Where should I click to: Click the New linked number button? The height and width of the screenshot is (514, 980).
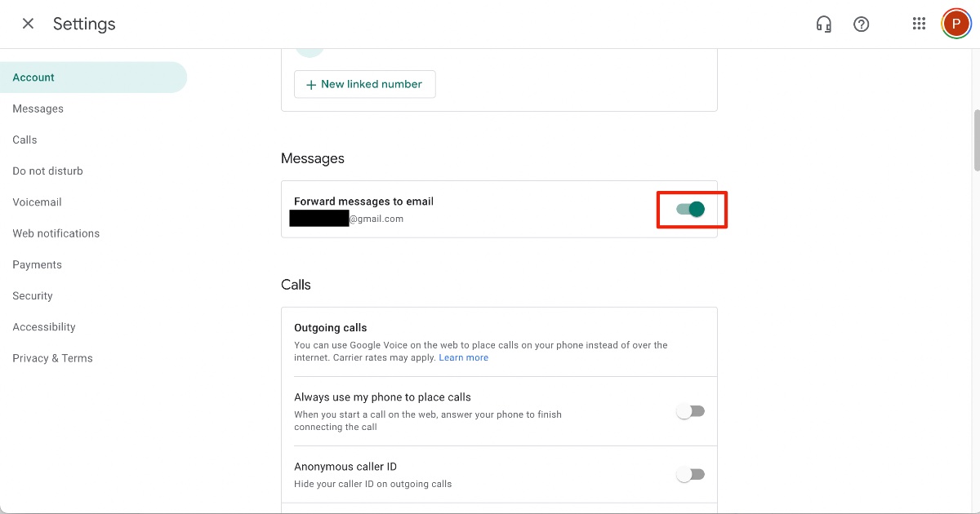pyautogui.click(x=364, y=84)
